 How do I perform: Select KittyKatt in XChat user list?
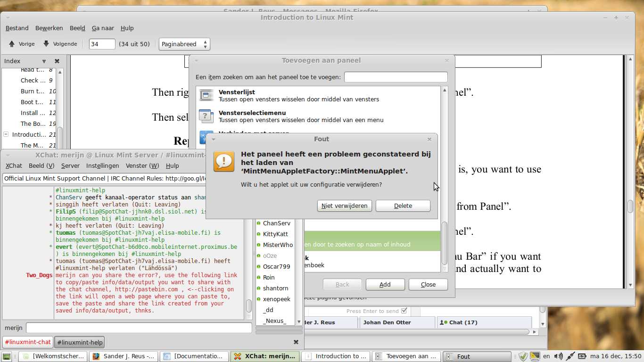point(276,234)
